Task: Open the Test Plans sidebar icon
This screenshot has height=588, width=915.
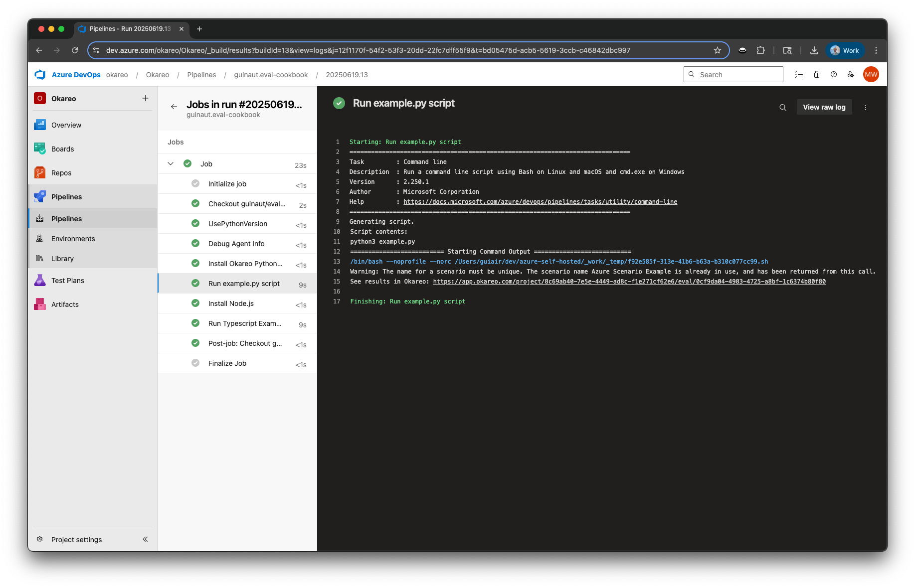Action: click(40, 281)
